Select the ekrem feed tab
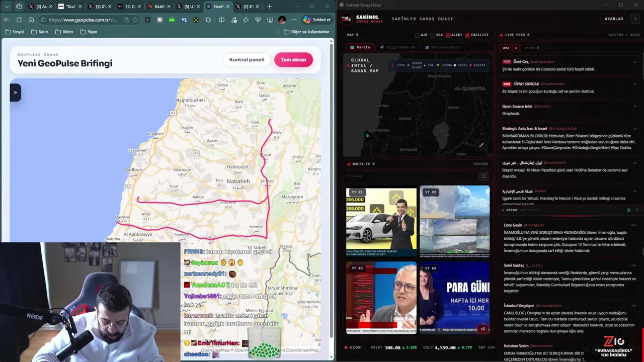This screenshot has width=644, height=362. [531, 48]
